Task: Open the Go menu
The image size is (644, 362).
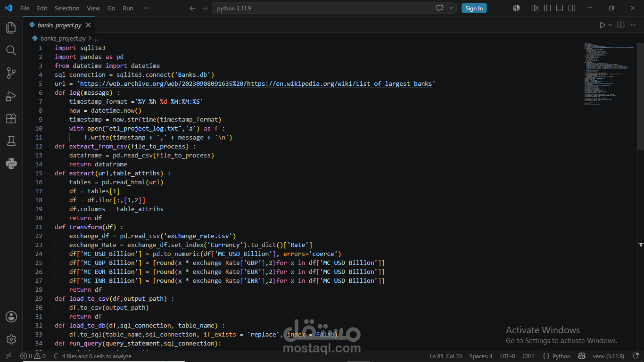Action: (x=111, y=8)
